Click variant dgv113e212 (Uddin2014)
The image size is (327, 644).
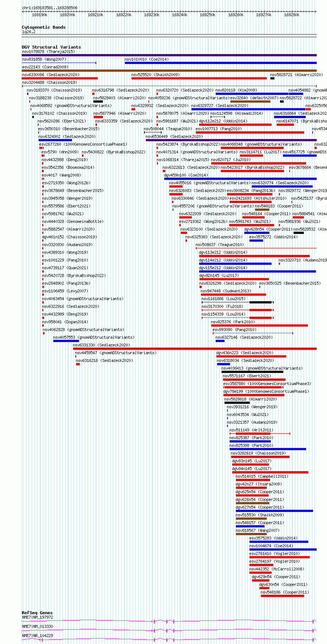click(223, 252)
